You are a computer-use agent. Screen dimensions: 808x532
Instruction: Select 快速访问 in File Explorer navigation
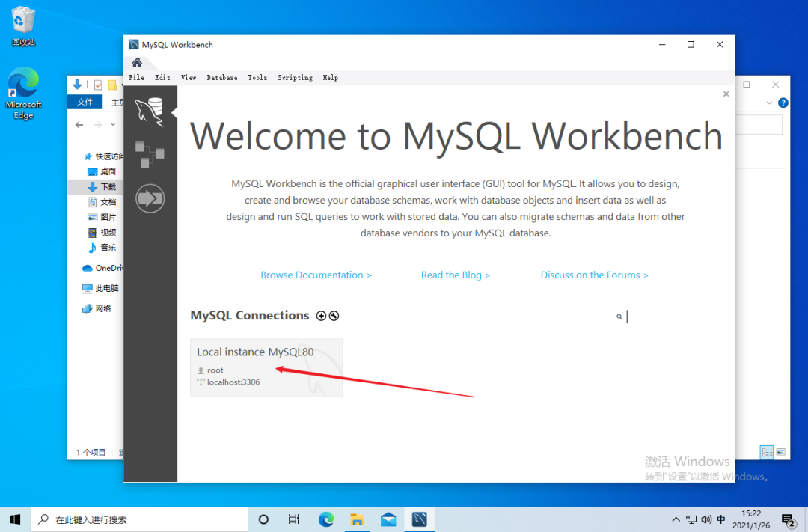point(103,156)
